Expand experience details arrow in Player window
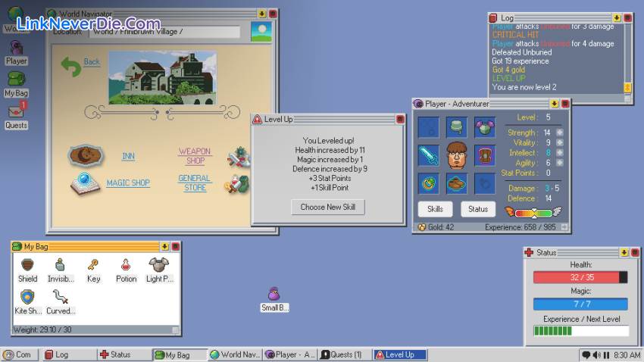Screen dimensions: 644x362 (x=564, y=227)
